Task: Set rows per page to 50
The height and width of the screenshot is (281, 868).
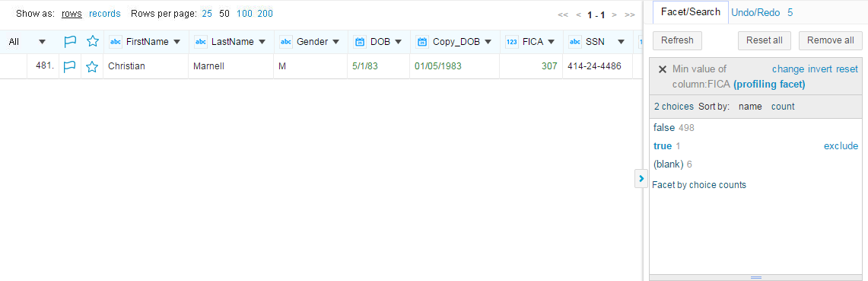Action: [x=224, y=13]
